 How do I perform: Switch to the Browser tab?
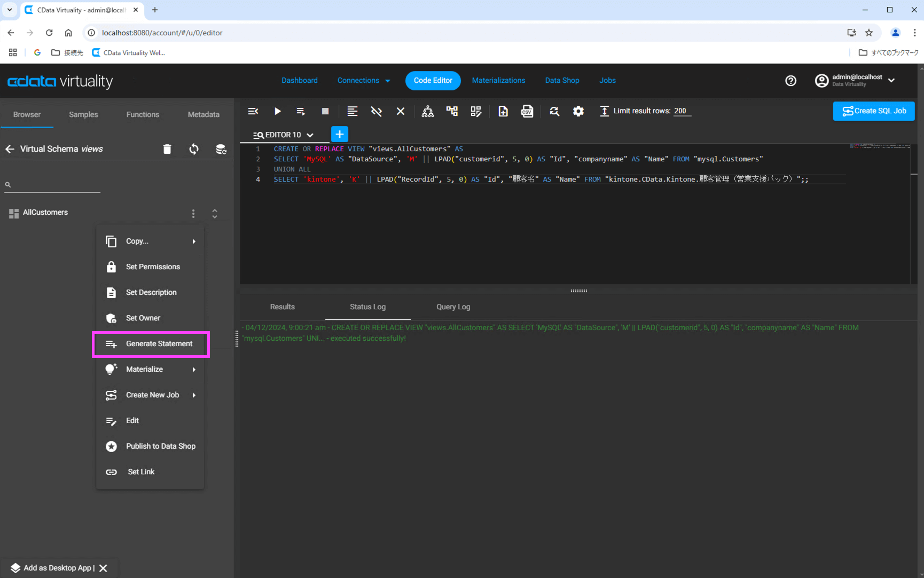[27, 114]
